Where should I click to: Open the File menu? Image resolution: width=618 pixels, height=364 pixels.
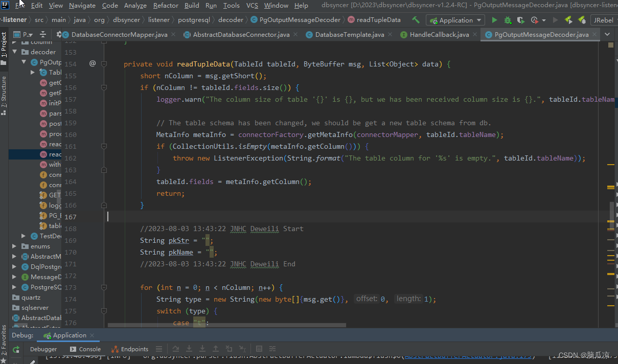[20, 5]
